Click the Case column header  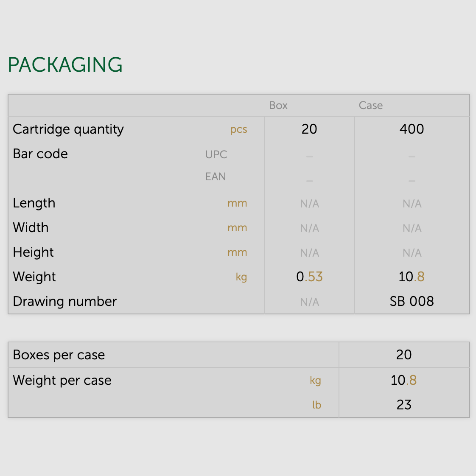click(370, 106)
